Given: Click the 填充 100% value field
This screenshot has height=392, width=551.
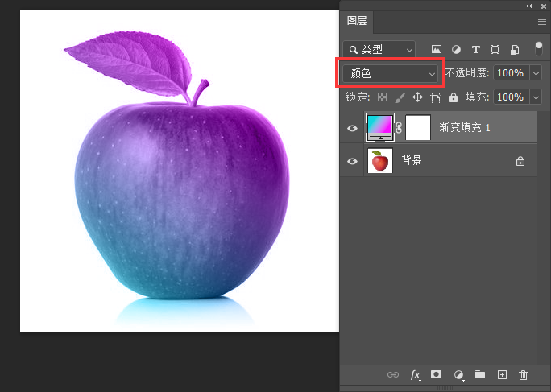Looking at the screenshot, I should click(x=511, y=97).
